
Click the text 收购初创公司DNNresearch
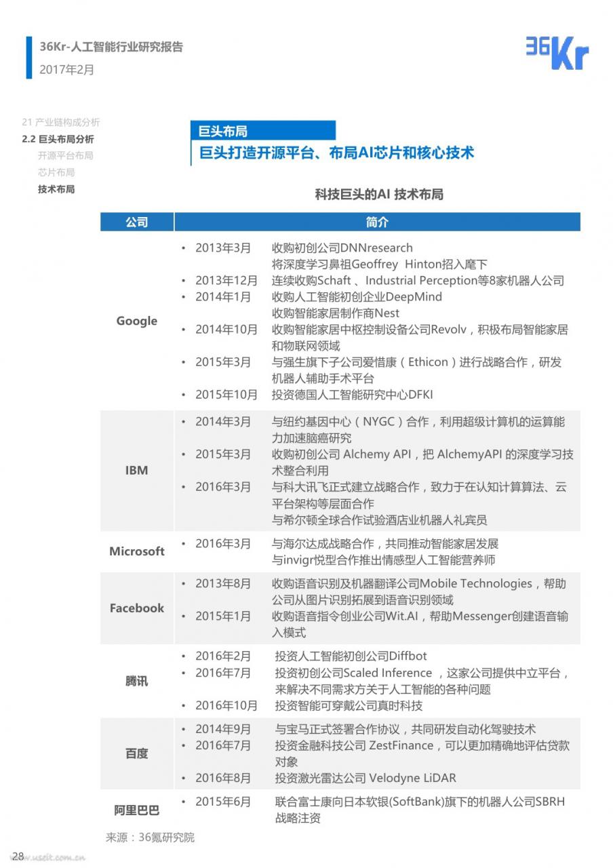pyautogui.click(x=342, y=248)
